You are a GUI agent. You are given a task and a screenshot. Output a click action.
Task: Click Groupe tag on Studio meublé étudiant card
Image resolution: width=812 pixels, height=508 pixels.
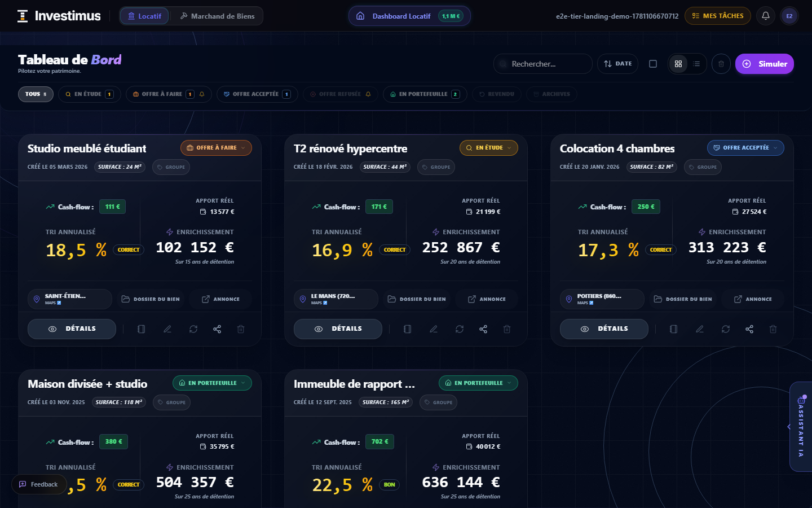(x=171, y=167)
